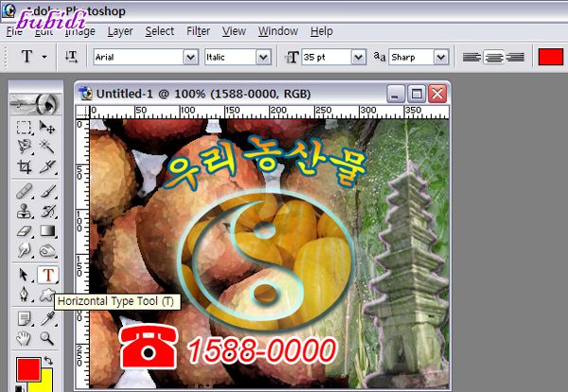Open the View menu
The width and height of the screenshot is (568, 392).
234,31
